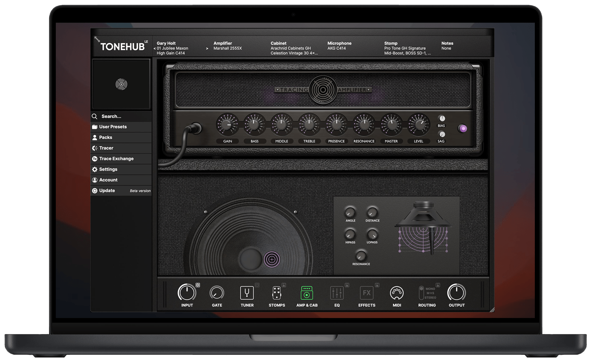This screenshot has height=364, width=591.
Task: Open Account in sidebar
Action: pos(121,180)
